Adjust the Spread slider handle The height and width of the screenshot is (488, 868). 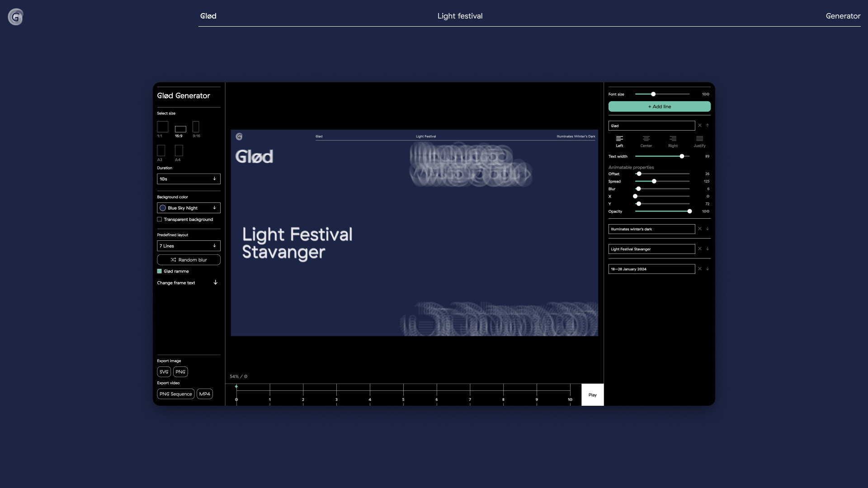pos(654,181)
